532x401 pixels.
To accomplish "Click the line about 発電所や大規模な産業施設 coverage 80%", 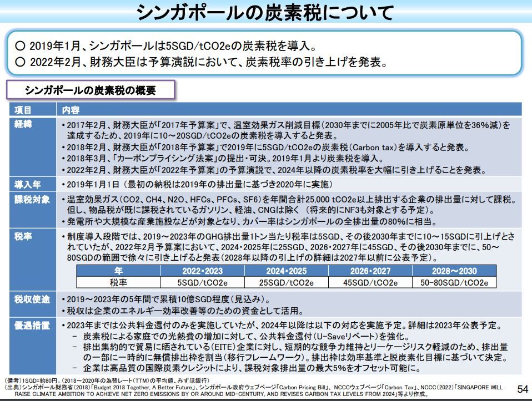I will (x=249, y=222).
